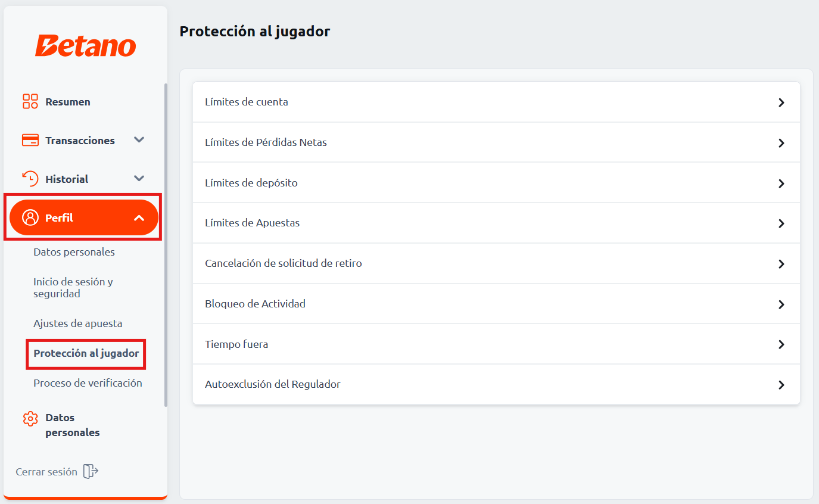Click the Betano logo
The width and height of the screenshot is (819, 504).
coord(85,45)
